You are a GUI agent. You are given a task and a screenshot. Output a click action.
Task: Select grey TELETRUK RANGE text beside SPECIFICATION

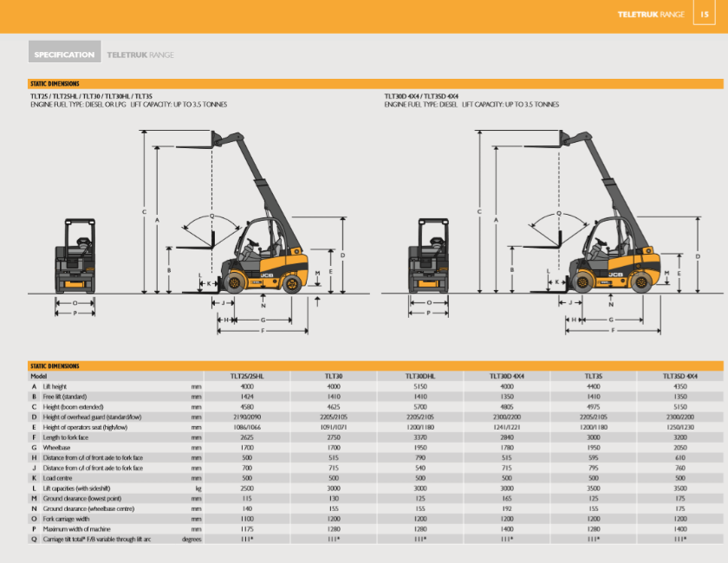140,55
